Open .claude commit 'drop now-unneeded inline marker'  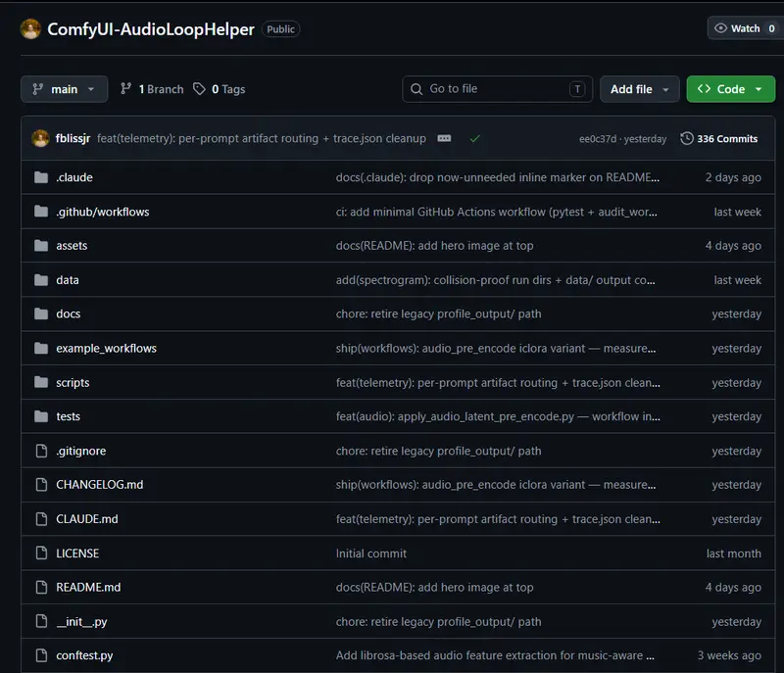pos(498,177)
